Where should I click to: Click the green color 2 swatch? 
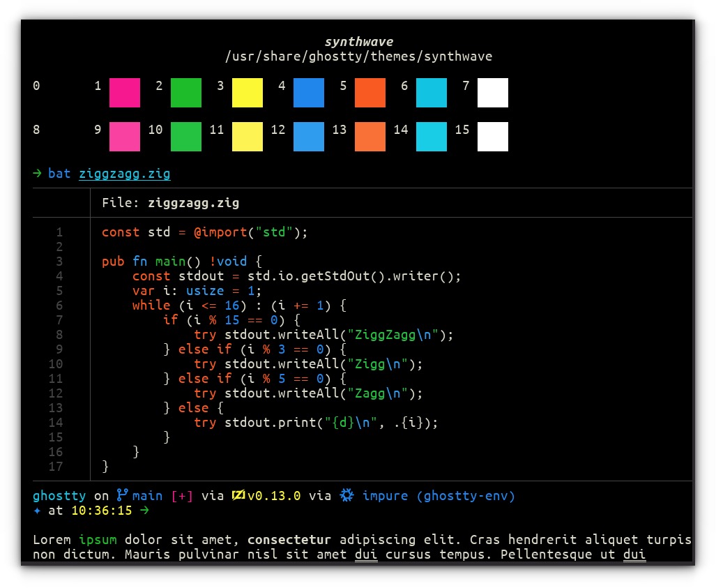coord(186,93)
